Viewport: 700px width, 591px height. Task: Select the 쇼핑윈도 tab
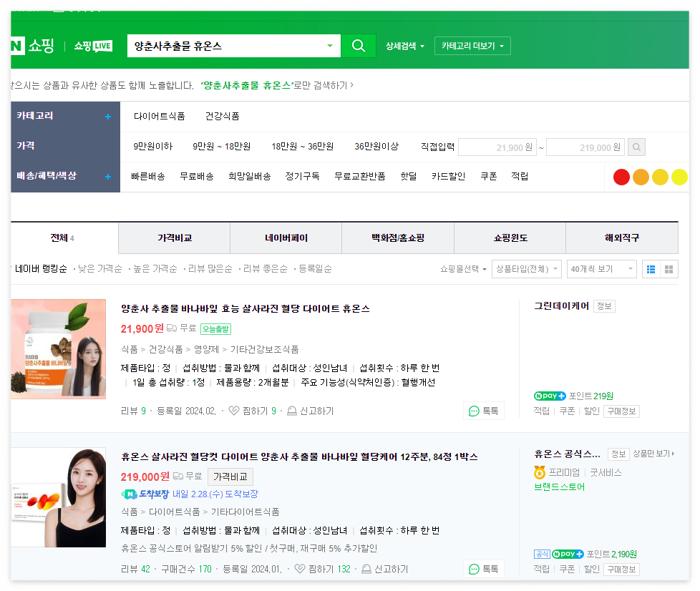(510, 238)
